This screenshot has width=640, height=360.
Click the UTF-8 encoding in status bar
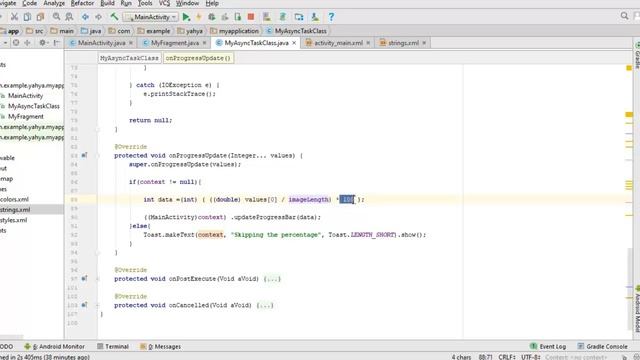tap(531, 357)
